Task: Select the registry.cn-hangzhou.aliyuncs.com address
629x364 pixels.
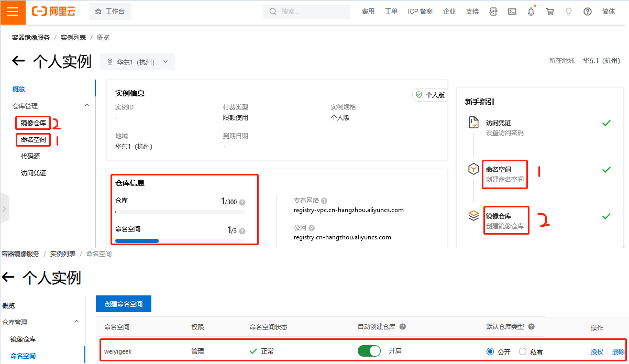Action: pos(343,237)
